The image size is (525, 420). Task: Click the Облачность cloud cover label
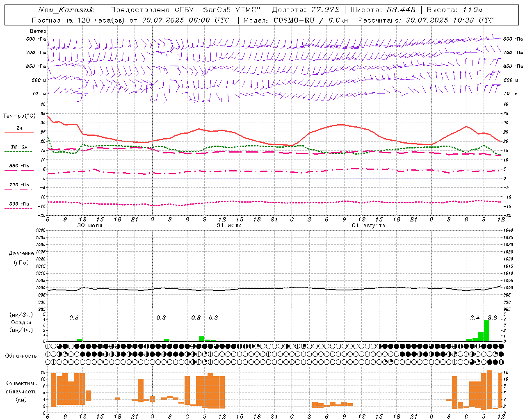pyautogui.click(x=21, y=356)
